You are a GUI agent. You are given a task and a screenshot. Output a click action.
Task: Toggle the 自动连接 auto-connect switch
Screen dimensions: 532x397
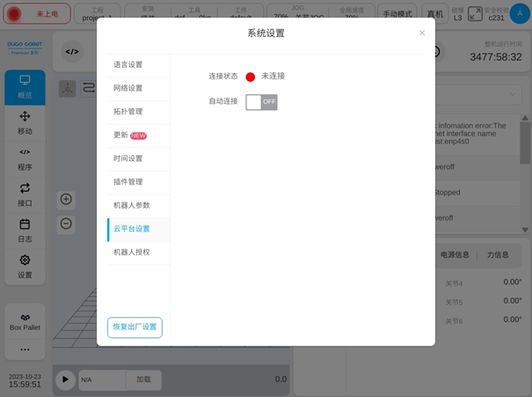pos(261,102)
